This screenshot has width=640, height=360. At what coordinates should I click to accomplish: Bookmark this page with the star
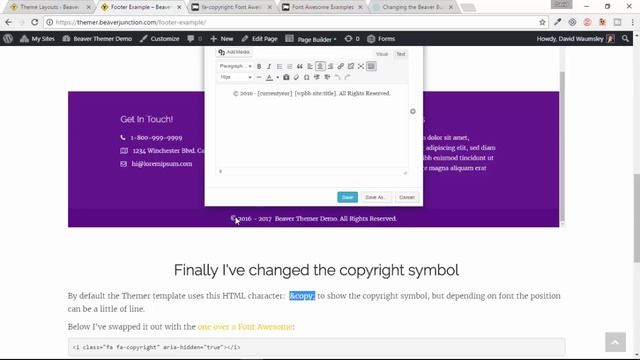542,22
